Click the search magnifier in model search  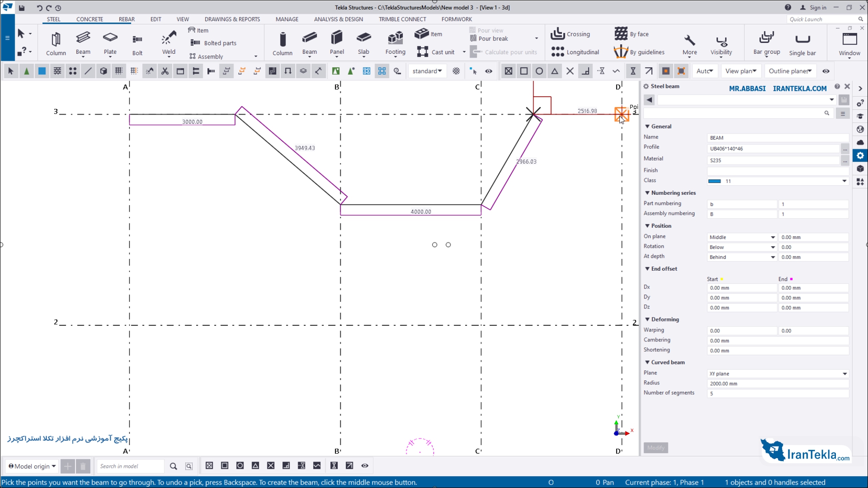tap(174, 466)
